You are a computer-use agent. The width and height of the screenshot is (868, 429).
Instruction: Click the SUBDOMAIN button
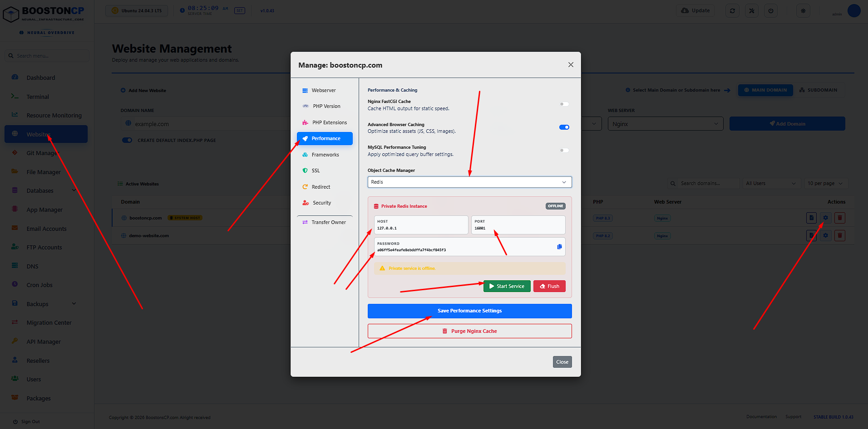coord(818,90)
